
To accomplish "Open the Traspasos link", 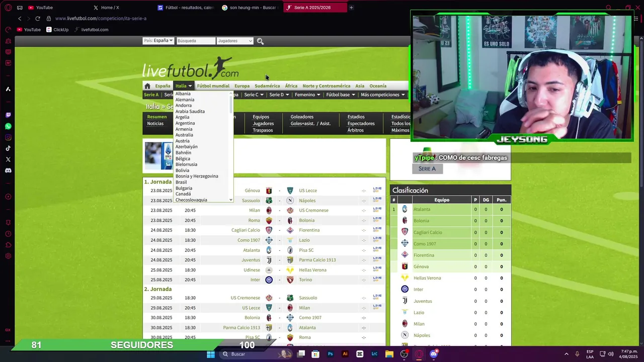I will pyautogui.click(x=263, y=130).
